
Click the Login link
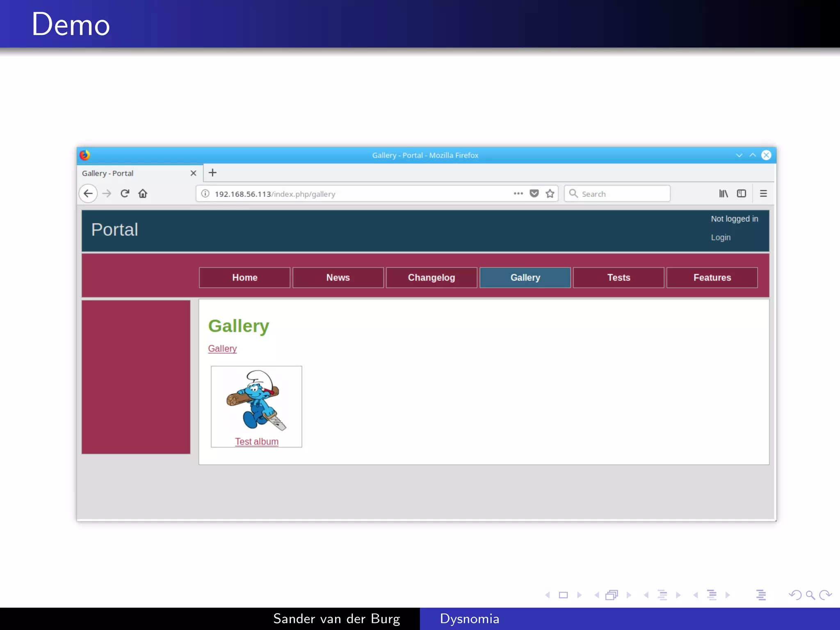(x=721, y=237)
